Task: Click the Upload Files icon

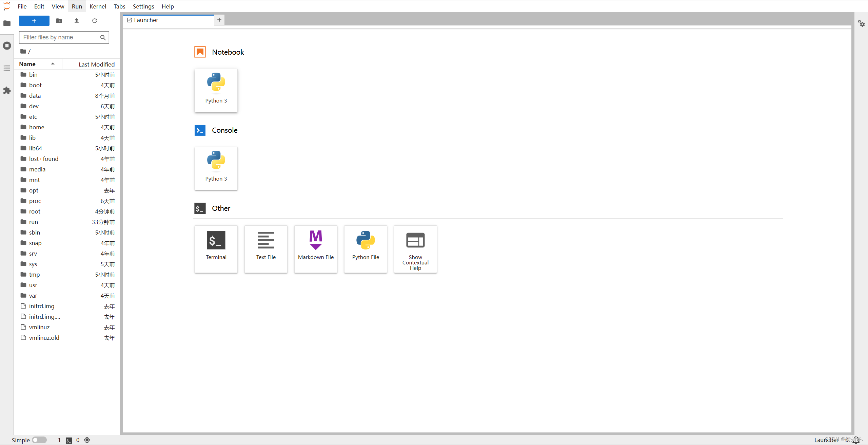Action: click(77, 21)
